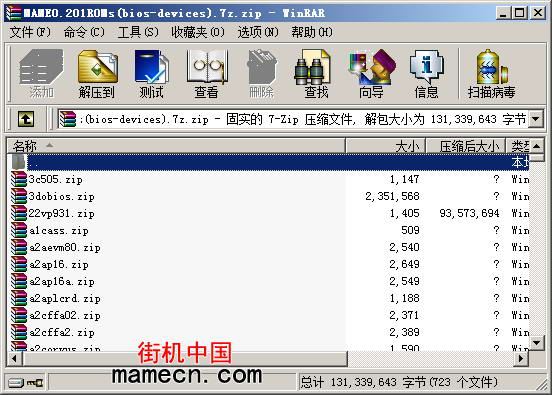Viewport: 552px width, 395px height.
Task: Go up one folder level button
Action: pos(26,119)
